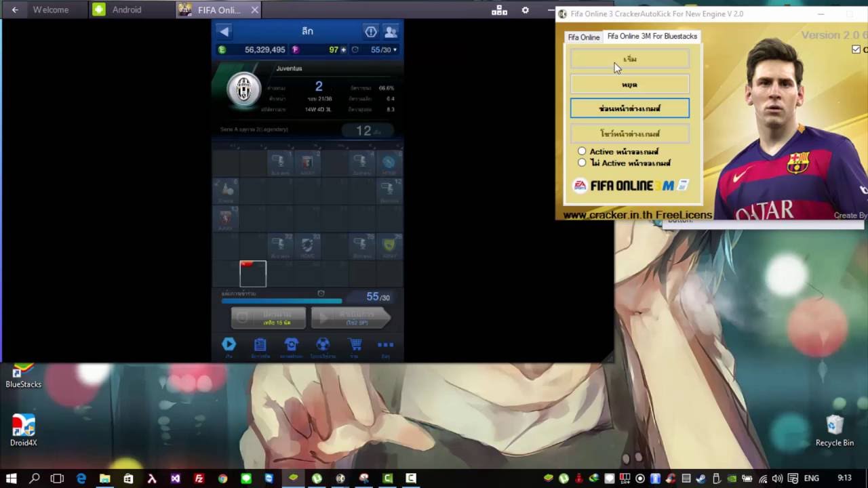Click the highlighted red-flag match tile
This screenshot has width=868, height=488.
(x=253, y=274)
